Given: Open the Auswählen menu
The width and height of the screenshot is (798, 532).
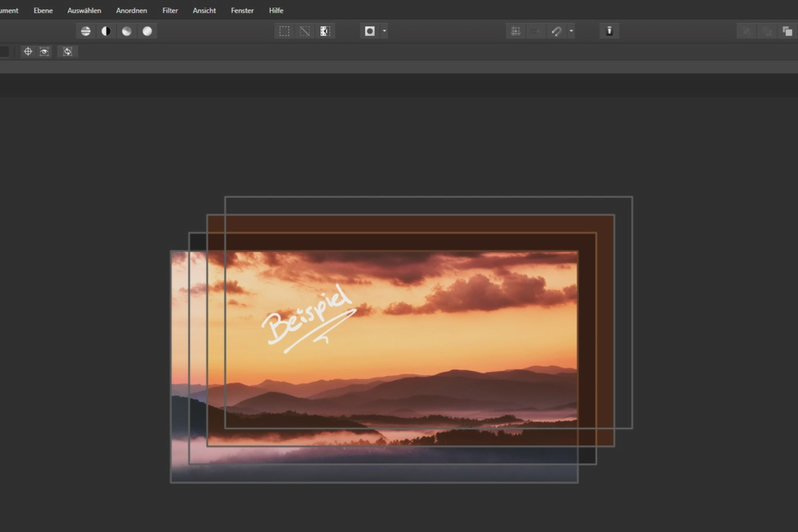Looking at the screenshot, I should tap(84, 11).
